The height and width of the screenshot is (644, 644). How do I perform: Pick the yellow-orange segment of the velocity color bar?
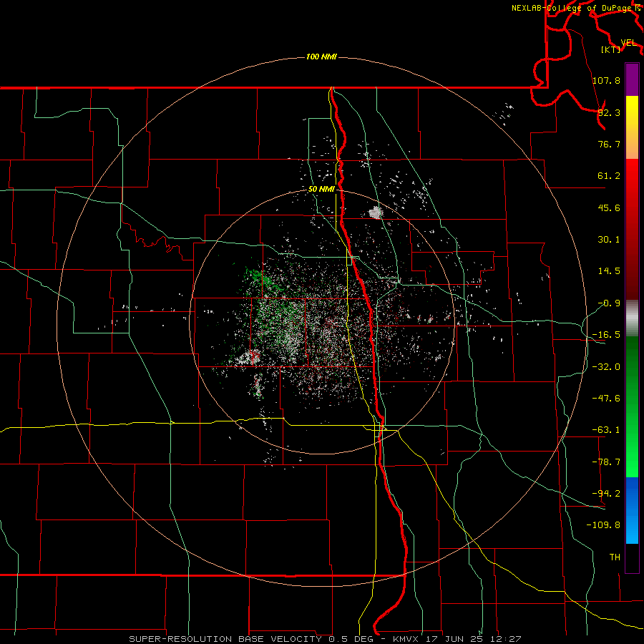[x=632, y=127]
